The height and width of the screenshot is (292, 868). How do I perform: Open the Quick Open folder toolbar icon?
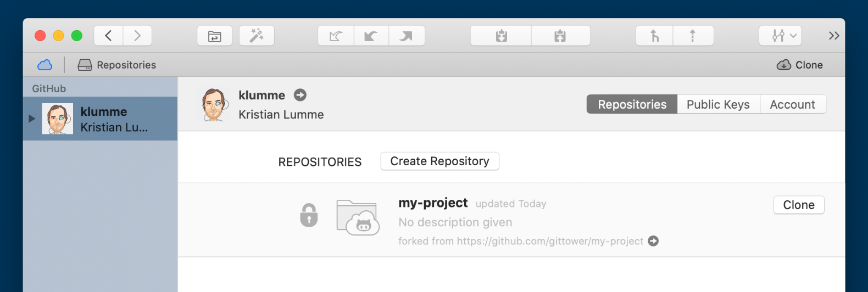click(x=214, y=36)
